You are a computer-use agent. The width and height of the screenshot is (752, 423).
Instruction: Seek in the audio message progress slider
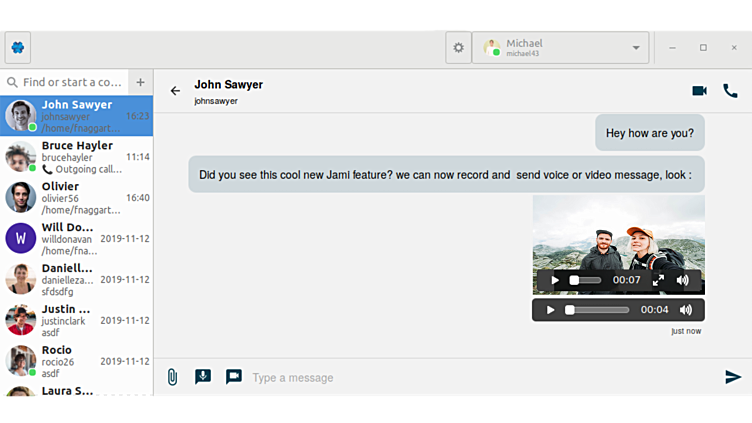point(597,310)
